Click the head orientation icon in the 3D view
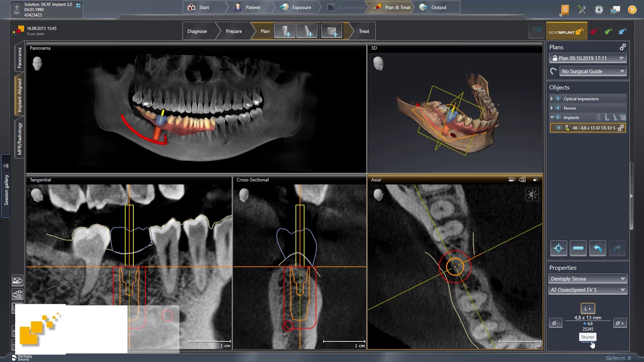The width and height of the screenshot is (644, 362). tap(378, 63)
